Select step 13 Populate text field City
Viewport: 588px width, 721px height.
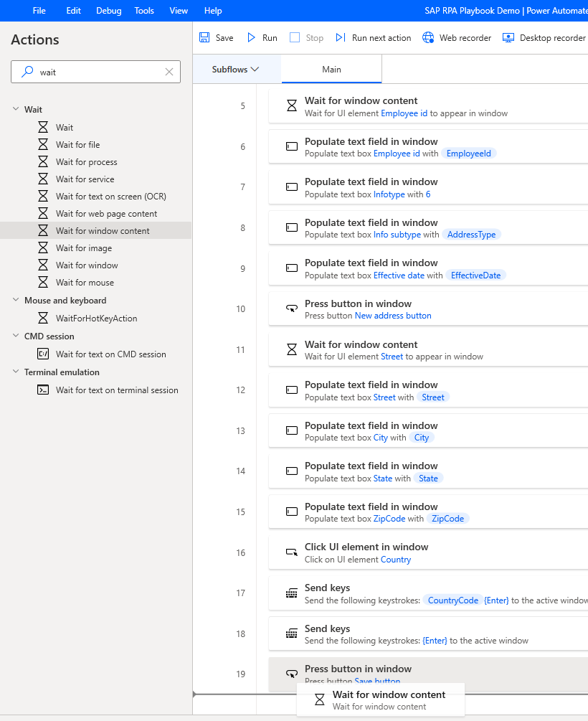click(x=428, y=431)
